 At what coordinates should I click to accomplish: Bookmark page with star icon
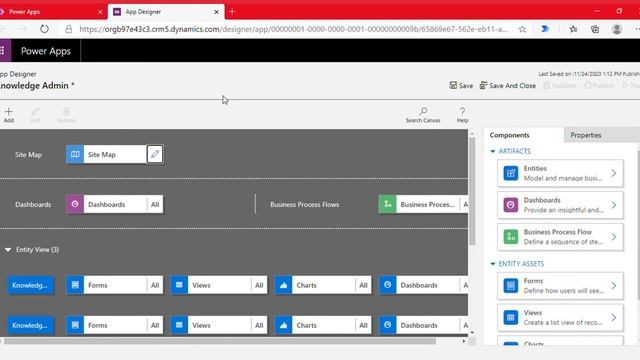pos(522,29)
